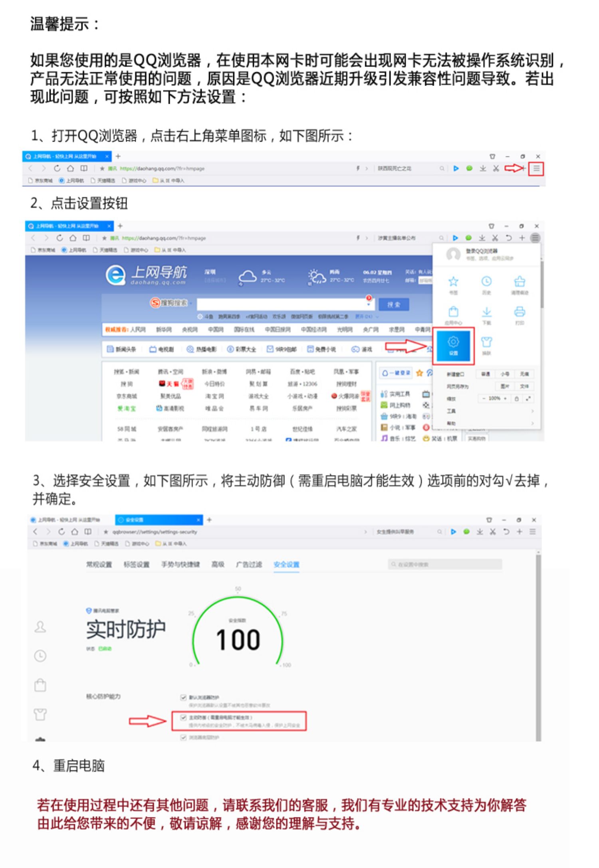Screen dimensions: 599x868
Task: Click the undo-close-tab icon in step 2 toolbar
Action: click(508, 238)
